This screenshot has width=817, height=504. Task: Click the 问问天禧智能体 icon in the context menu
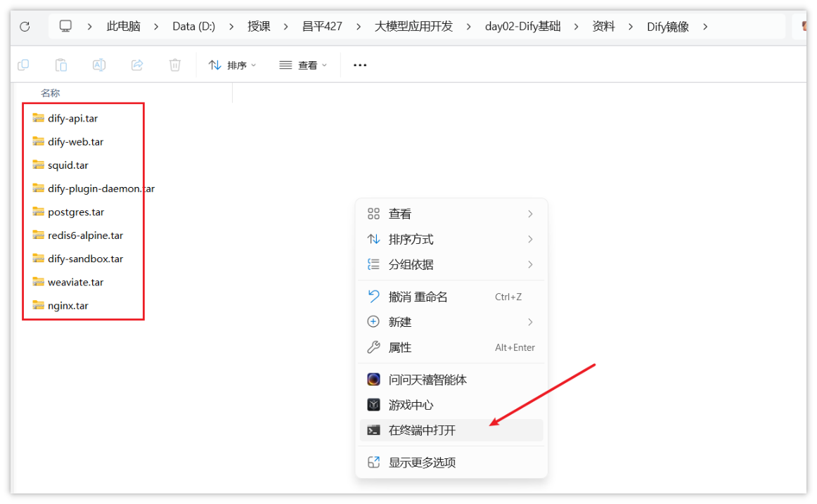pos(373,380)
